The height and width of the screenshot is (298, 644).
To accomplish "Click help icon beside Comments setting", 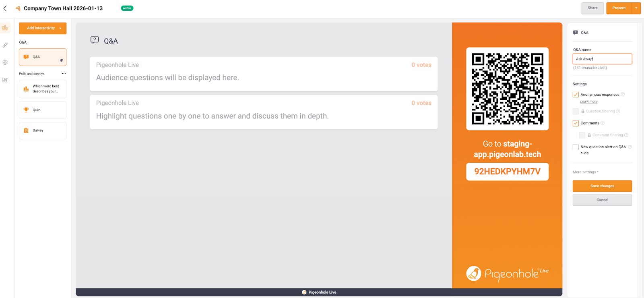I will pos(603,123).
